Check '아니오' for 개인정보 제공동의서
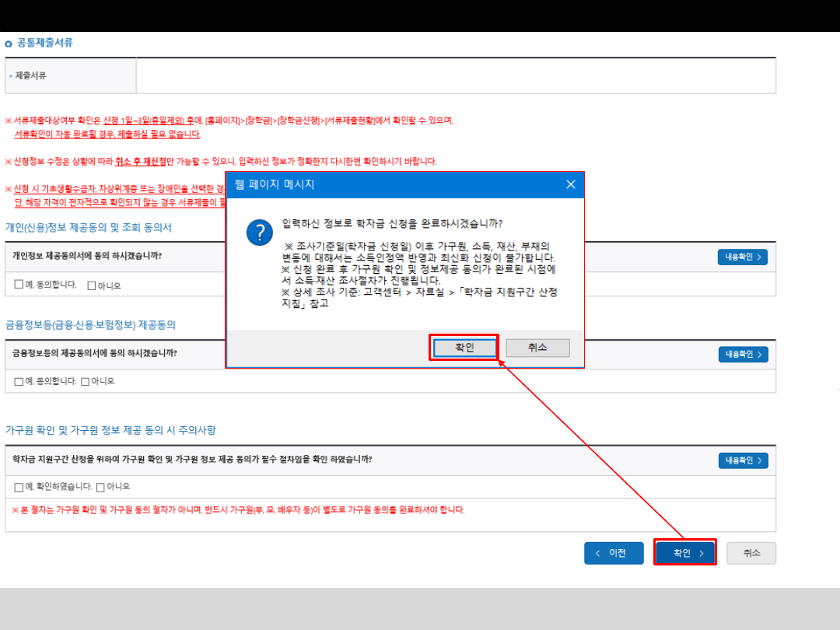 click(x=91, y=285)
